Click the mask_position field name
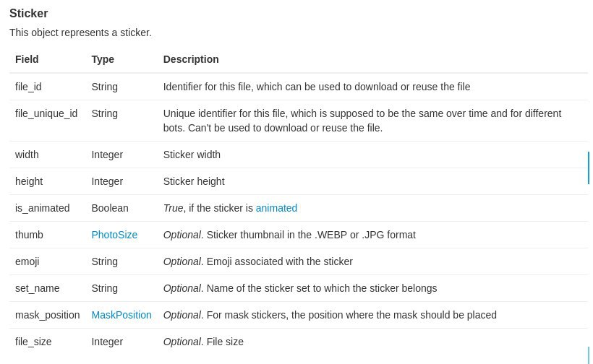This screenshot has width=593, height=364. (x=47, y=316)
